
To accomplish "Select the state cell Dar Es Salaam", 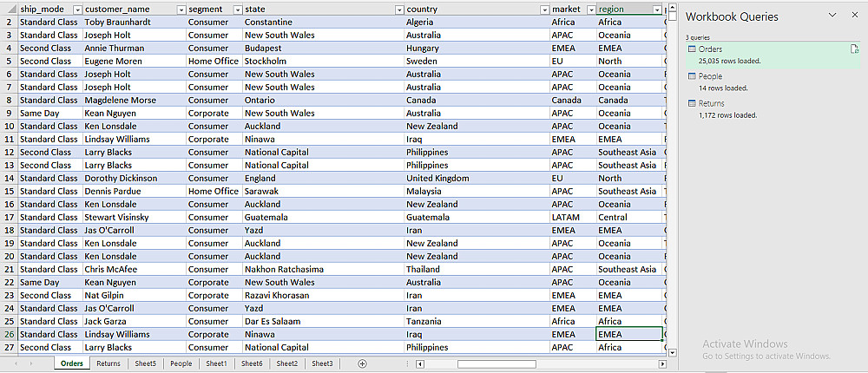I will click(324, 321).
